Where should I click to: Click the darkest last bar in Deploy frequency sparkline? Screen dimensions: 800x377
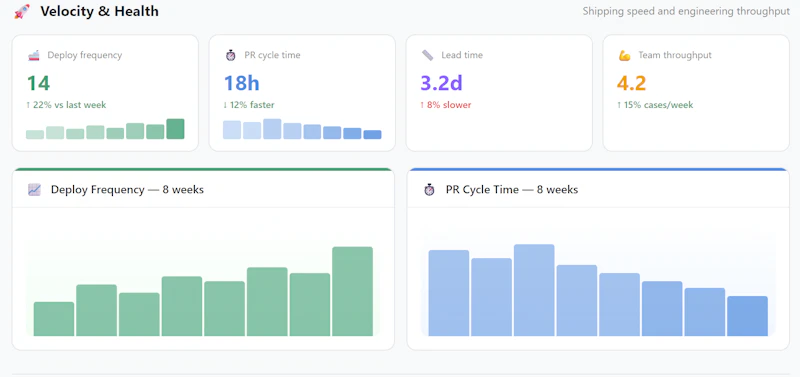(x=175, y=129)
